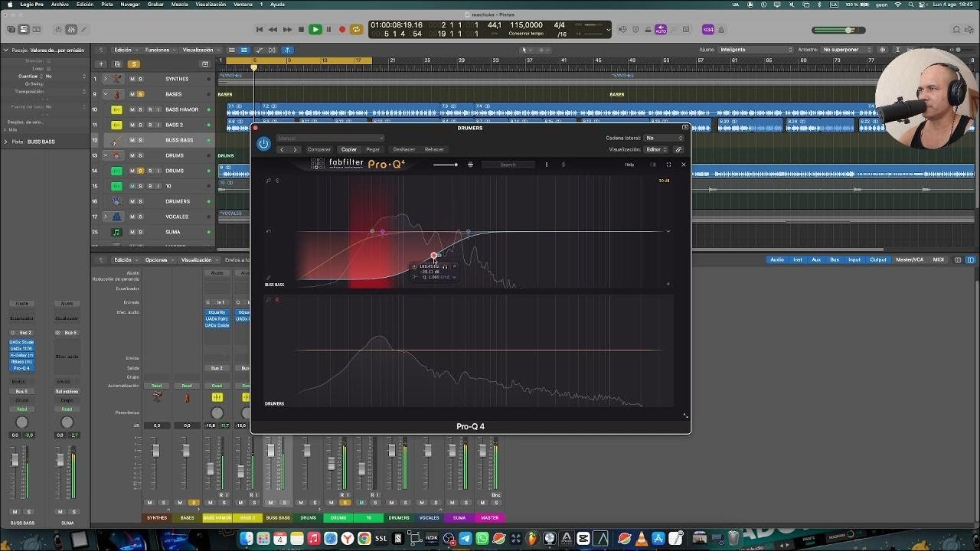
Task: Toggle the Pro-Q 4 plugin power bypass button
Action: [x=263, y=143]
